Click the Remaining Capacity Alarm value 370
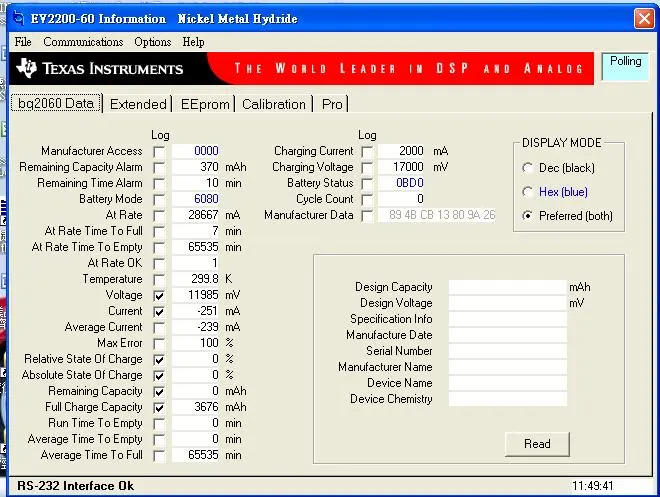The width and height of the screenshot is (660, 497). tap(196, 167)
